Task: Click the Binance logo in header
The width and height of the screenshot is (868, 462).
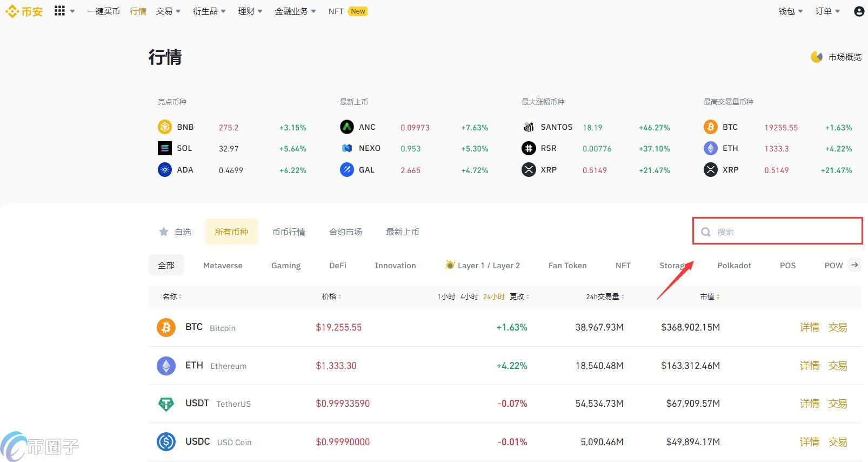Action: (24, 11)
